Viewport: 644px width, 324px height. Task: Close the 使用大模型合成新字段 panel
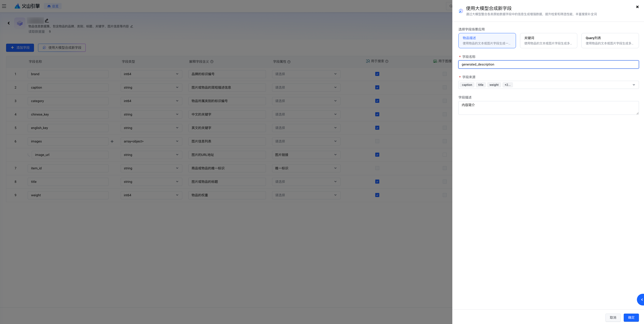(x=637, y=7)
